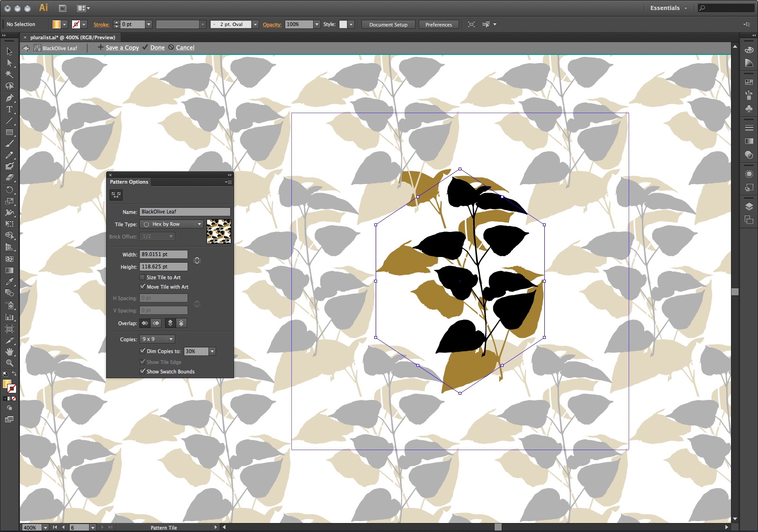The height and width of the screenshot is (532, 758).
Task: Enable Size Tile to Art checkbox
Action: pyautogui.click(x=143, y=277)
